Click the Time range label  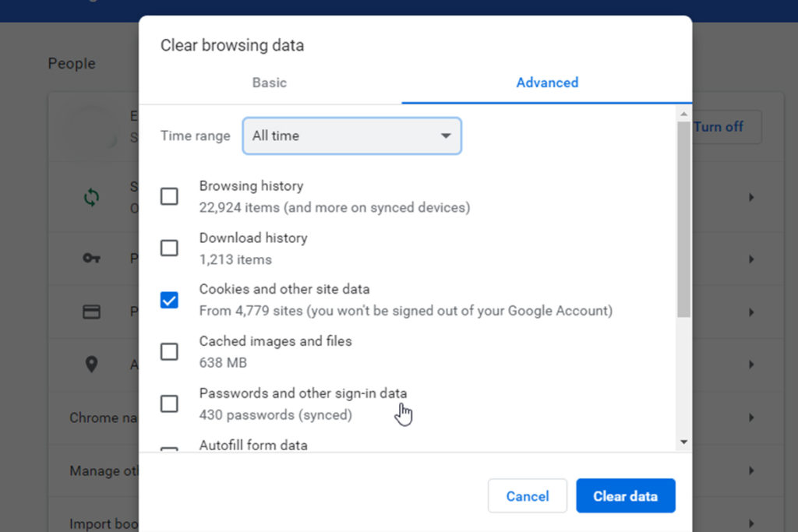pyautogui.click(x=196, y=136)
